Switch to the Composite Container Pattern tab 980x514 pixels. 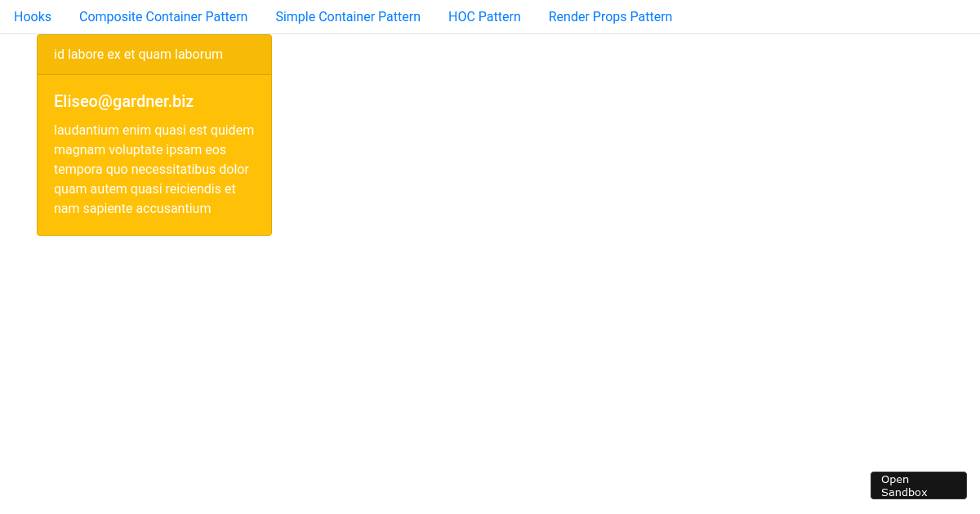click(x=163, y=16)
